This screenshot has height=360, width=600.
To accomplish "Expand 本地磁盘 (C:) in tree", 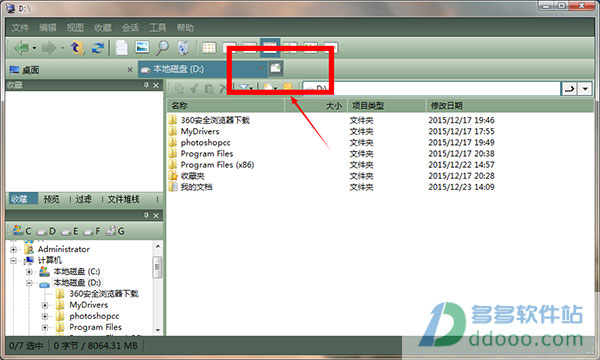I will (29, 272).
